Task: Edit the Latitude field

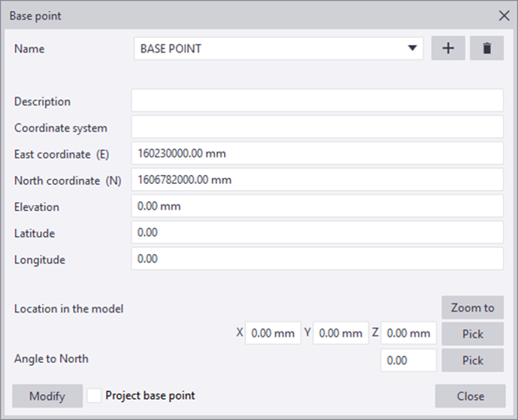Action: (x=317, y=232)
